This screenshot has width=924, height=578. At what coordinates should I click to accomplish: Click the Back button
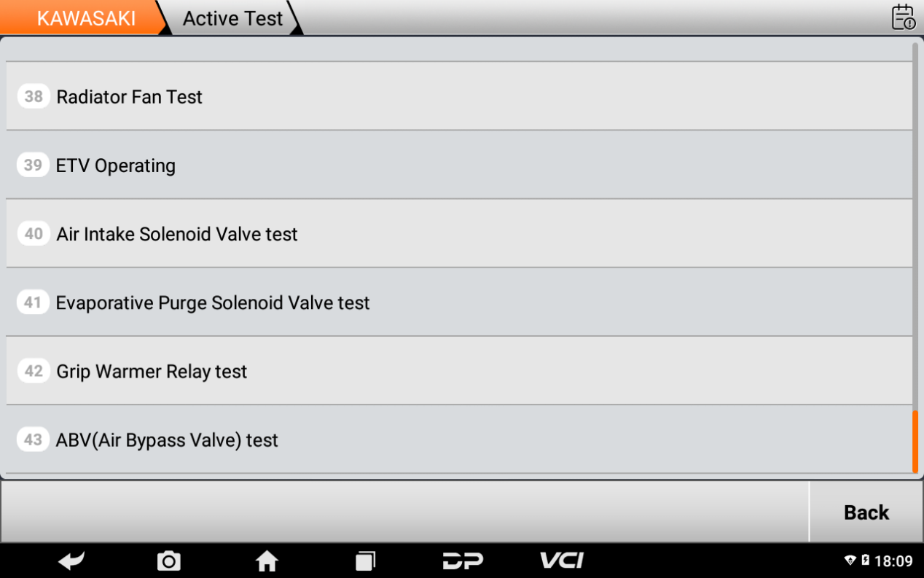(866, 512)
